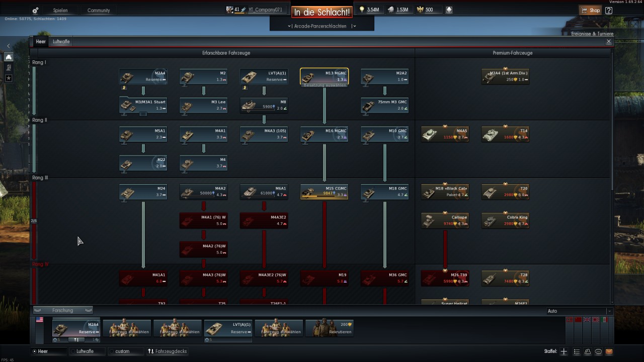The width and height of the screenshot is (644, 362).
Task: Collapse side panel with left arrow
Action: pos(9,46)
